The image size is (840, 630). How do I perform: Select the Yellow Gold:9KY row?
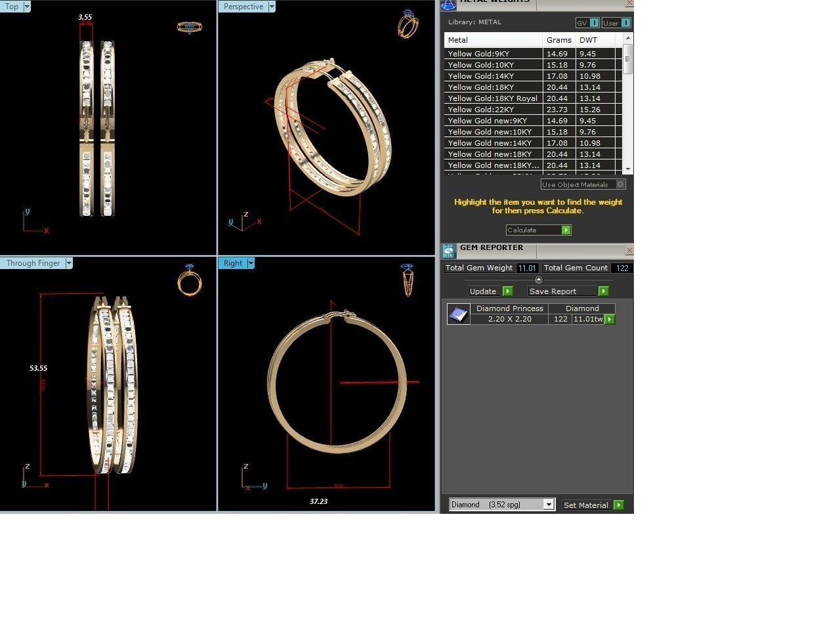click(x=533, y=54)
